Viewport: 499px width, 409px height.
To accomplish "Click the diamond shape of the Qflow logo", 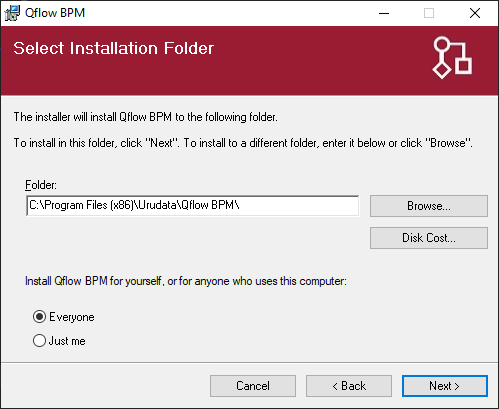I will click(x=442, y=70).
